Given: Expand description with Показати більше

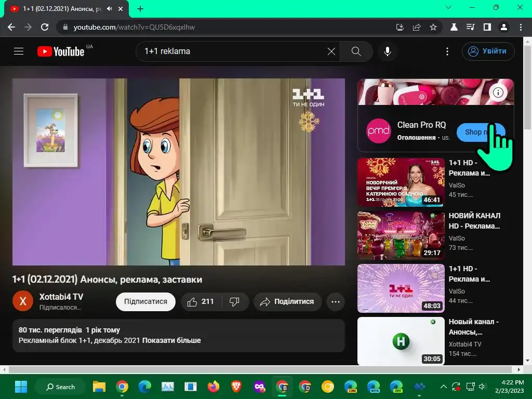Looking at the screenshot, I should tap(171, 340).
